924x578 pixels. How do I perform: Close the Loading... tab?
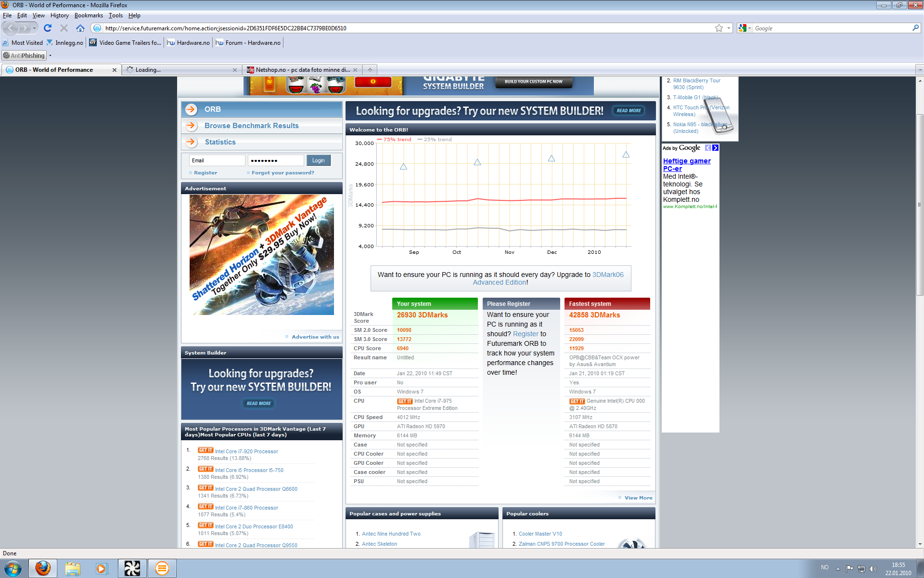(235, 70)
